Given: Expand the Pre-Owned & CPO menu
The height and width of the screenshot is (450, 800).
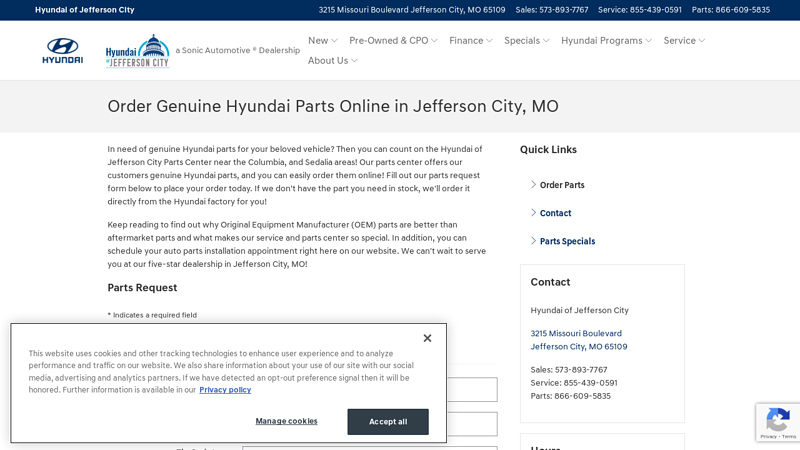Looking at the screenshot, I should click(393, 40).
